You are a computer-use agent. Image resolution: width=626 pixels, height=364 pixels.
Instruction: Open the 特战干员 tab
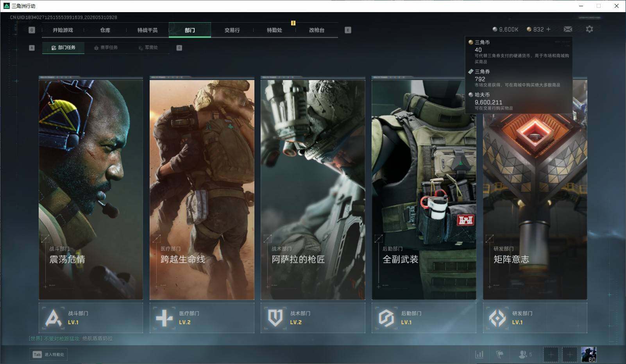pos(147,30)
